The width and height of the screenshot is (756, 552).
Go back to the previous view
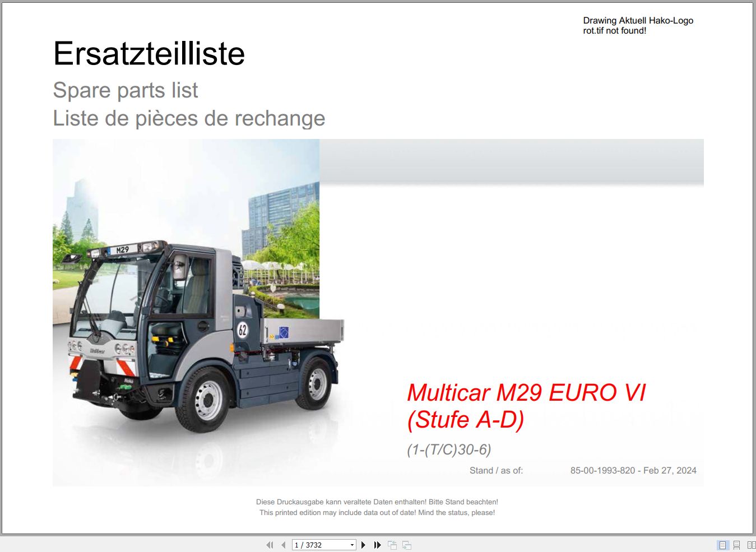pos(392,544)
